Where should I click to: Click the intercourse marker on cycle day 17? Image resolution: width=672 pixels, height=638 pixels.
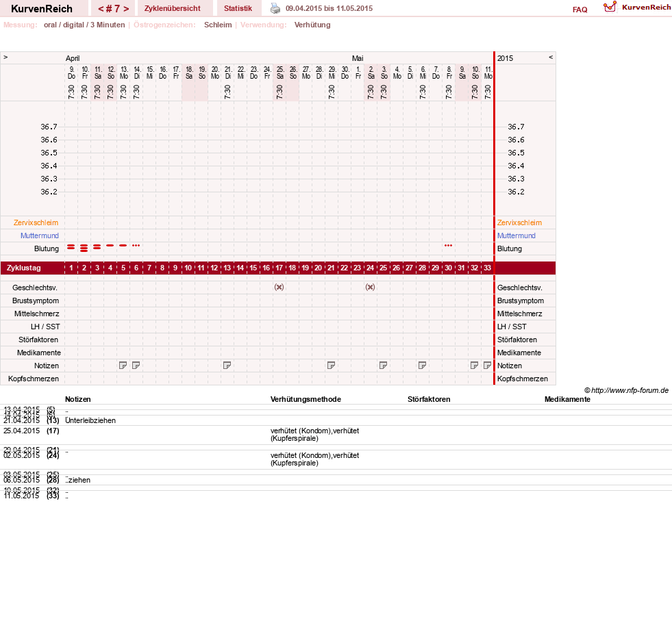click(279, 287)
